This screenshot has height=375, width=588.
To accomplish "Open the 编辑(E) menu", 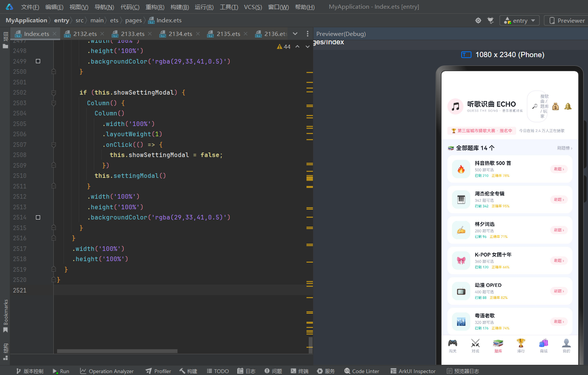I will pyautogui.click(x=54, y=7).
